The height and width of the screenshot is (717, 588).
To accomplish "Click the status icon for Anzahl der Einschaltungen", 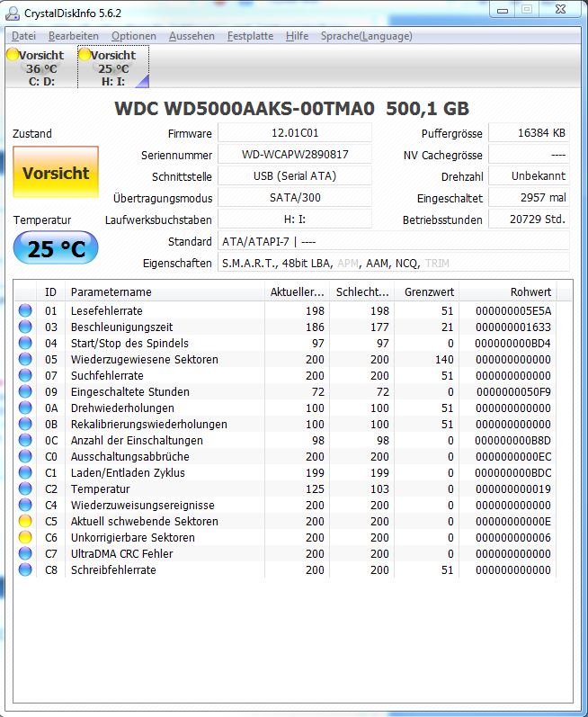I will coord(25,440).
